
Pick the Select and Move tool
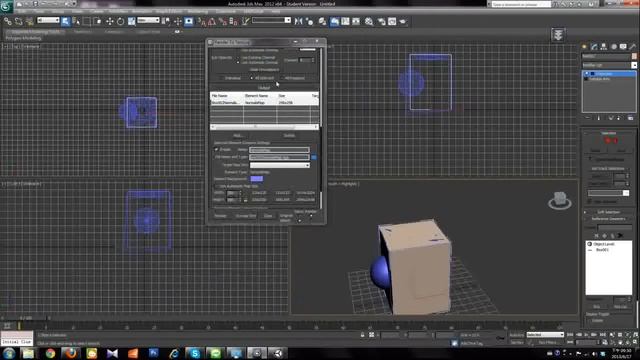point(109,21)
